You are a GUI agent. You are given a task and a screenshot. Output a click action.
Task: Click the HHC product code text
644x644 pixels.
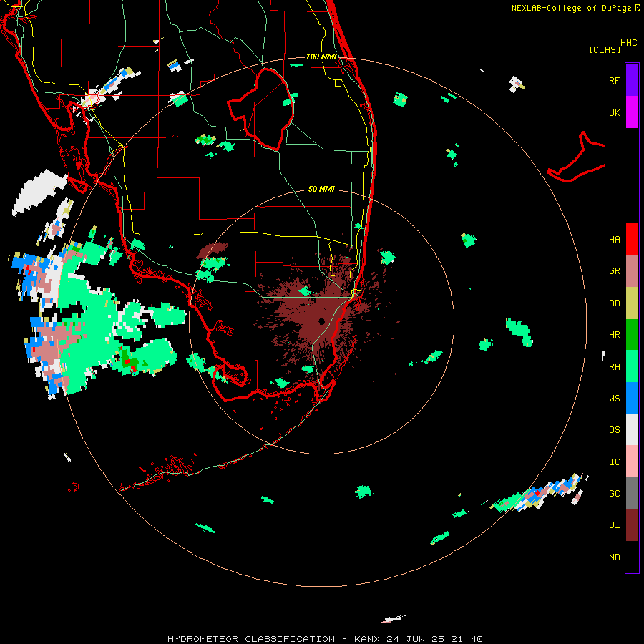coord(629,43)
